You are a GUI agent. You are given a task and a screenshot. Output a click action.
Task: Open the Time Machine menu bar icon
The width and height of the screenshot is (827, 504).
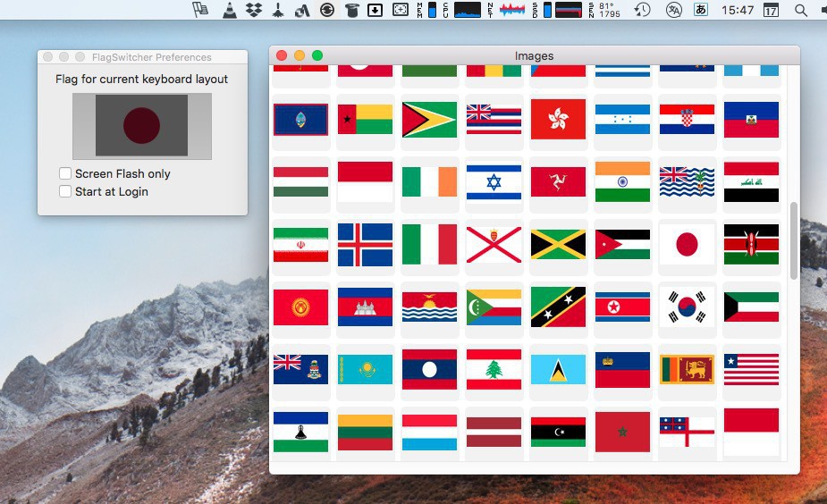(642, 10)
